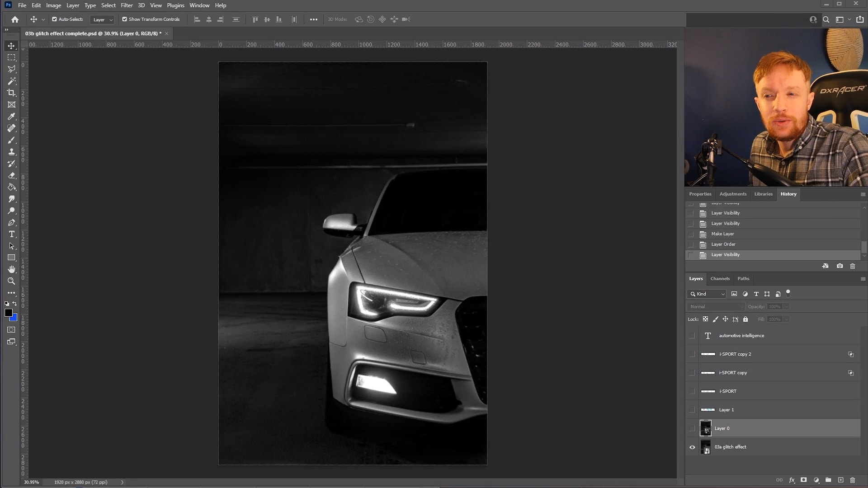Open the Kind filter dropdown
868x488 pixels.
pyautogui.click(x=708, y=294)
